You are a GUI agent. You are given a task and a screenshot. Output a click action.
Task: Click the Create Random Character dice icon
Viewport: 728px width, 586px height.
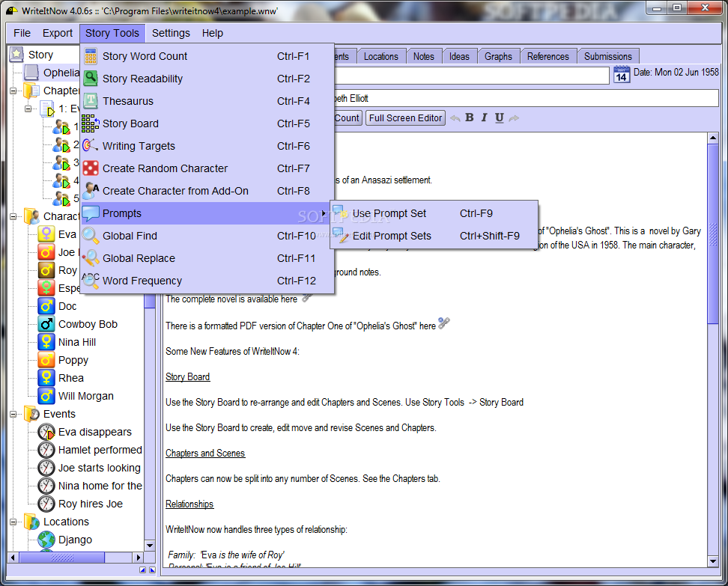click(91, 168)
